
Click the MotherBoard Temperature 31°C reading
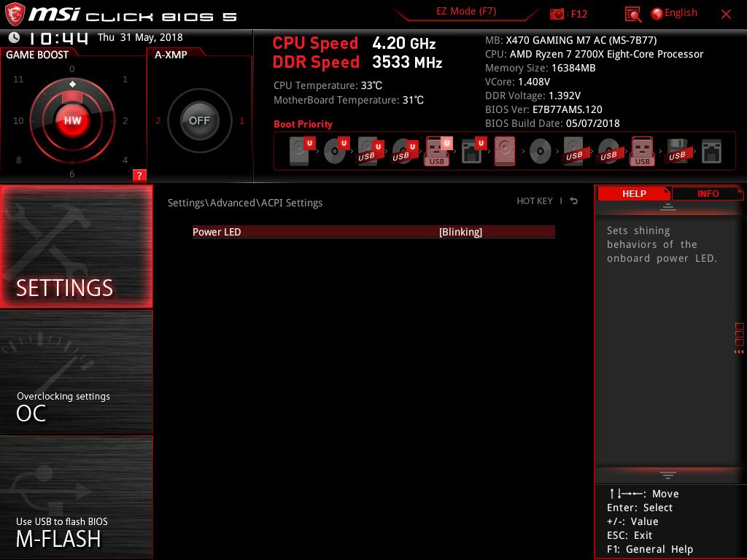(348, 100)
